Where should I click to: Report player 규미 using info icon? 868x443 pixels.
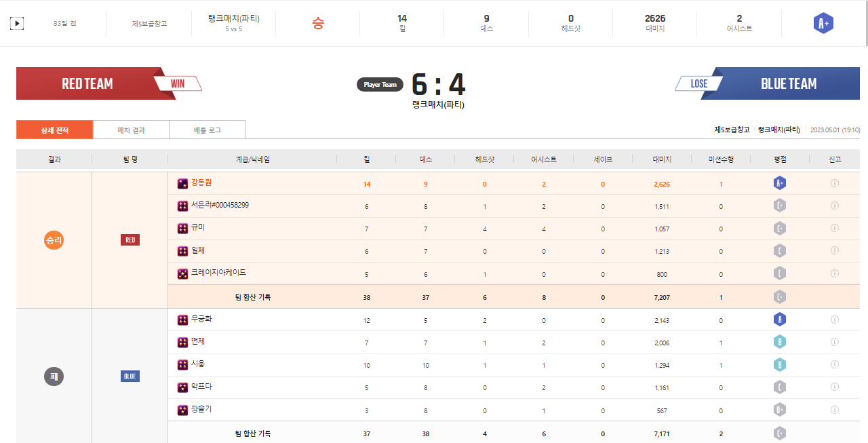(835, 229)
